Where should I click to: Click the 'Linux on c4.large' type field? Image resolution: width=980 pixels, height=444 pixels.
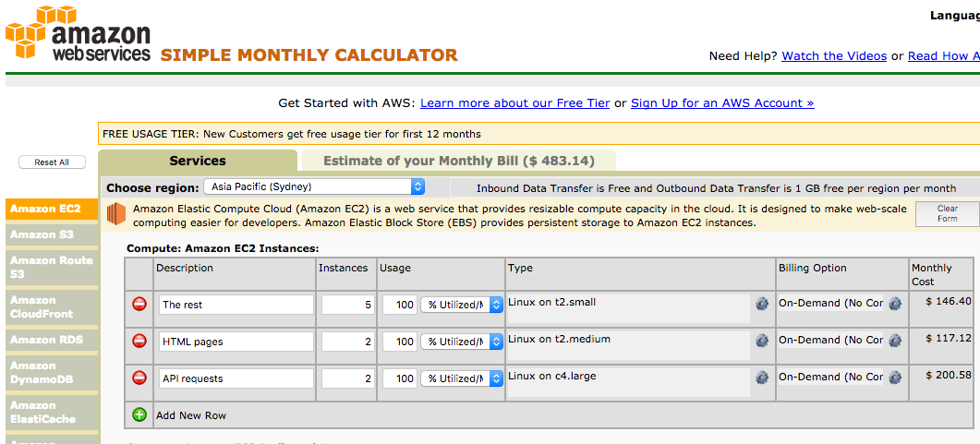click(x=629, y=382)
